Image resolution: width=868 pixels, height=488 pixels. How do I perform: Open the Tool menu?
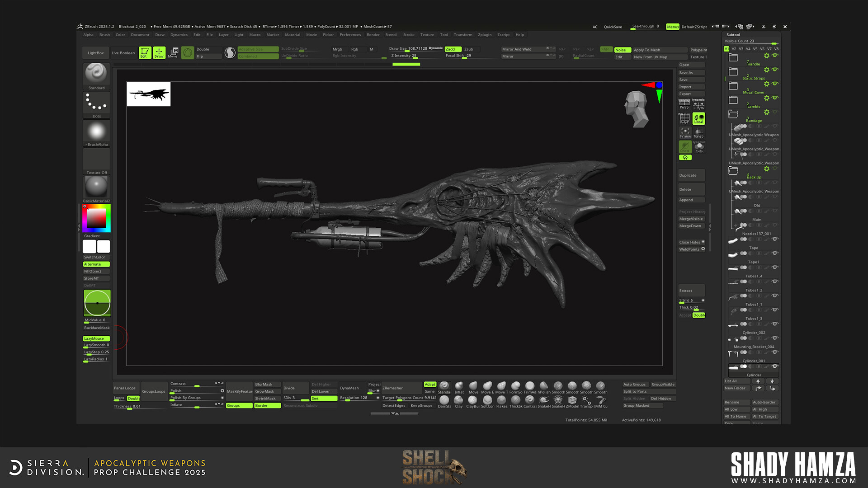[443, 35]
